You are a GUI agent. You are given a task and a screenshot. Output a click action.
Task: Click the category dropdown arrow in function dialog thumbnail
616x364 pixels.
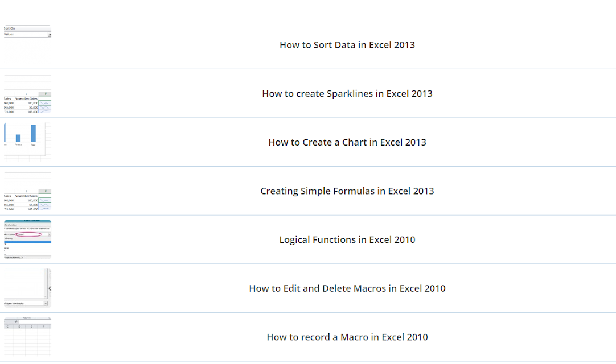tap(50, 234)
